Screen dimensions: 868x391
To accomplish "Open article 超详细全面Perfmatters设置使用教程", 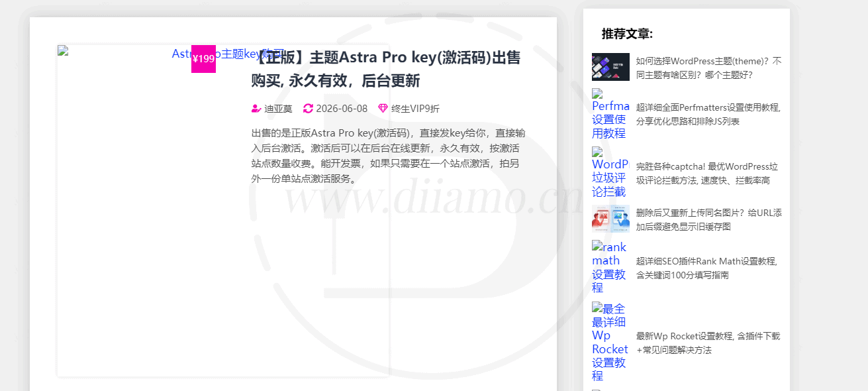I will pos(708,114).
